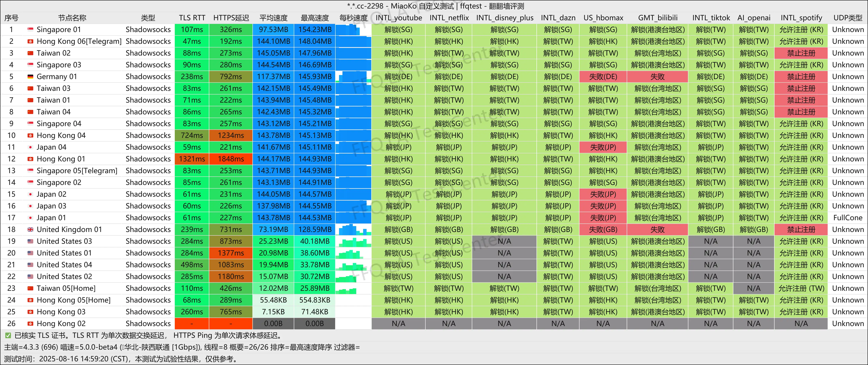Click the Hong Kong flag next to Hong Kong 06[Telegram]
This screenshot has height=365, width=868.
(x=30, y=41)
